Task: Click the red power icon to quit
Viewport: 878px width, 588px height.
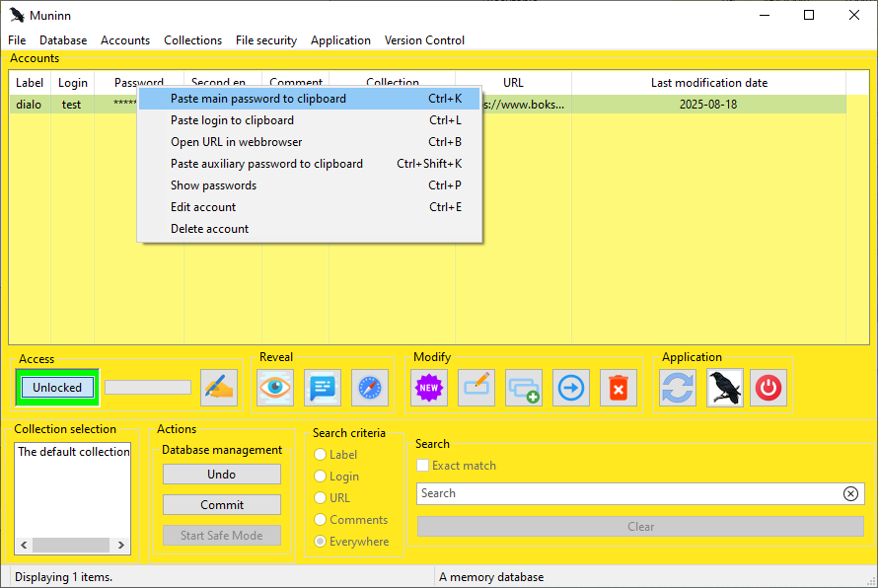Action: [768, 388]
